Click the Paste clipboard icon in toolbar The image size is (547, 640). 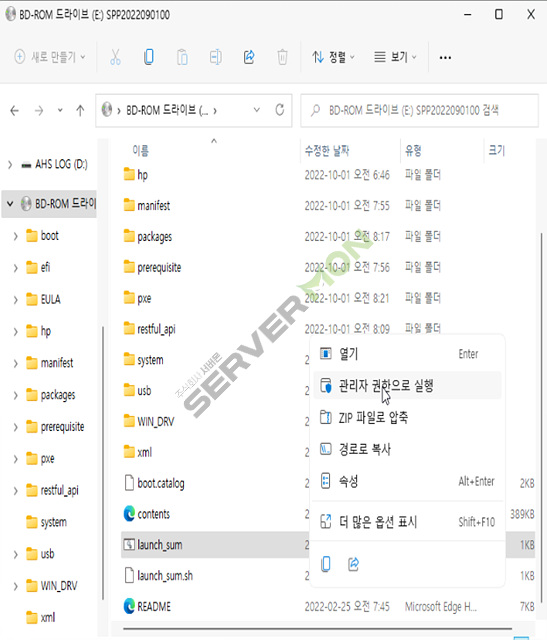(182, 57)
